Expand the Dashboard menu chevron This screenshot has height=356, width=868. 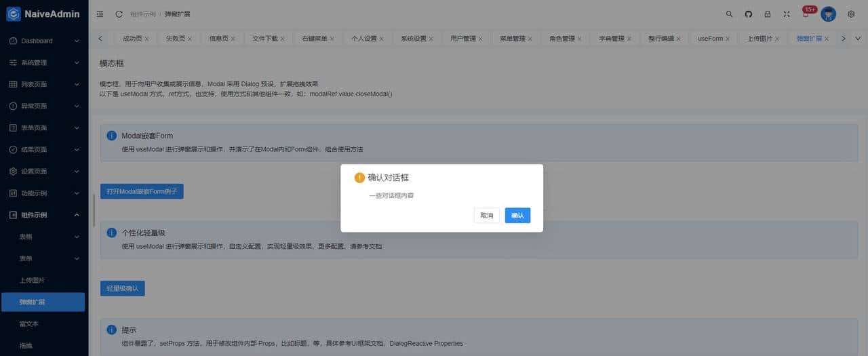77,41
